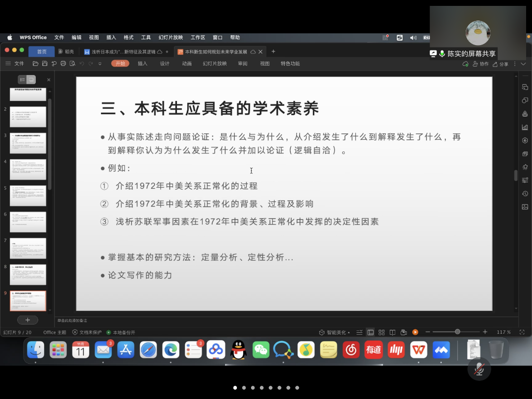Screen dimensions: 532x399
Task: Click the save icon in toolbar
Action: click(x=45, y=64)
